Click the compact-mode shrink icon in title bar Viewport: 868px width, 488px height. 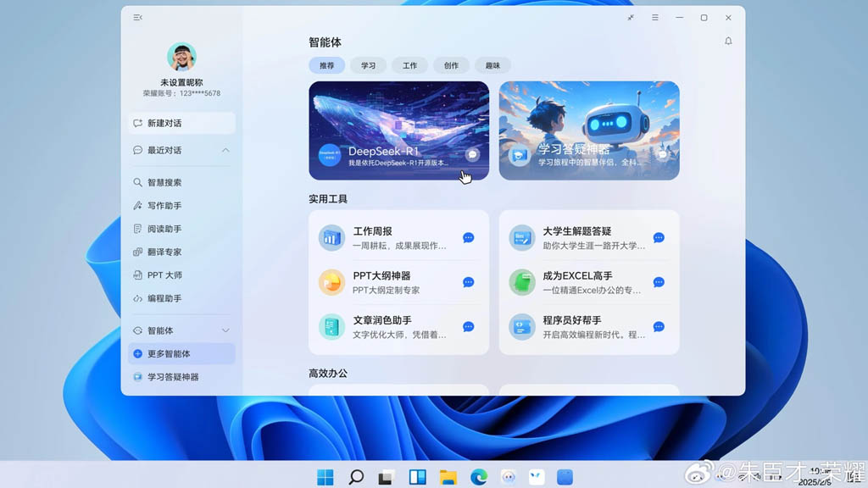point(631,18)
